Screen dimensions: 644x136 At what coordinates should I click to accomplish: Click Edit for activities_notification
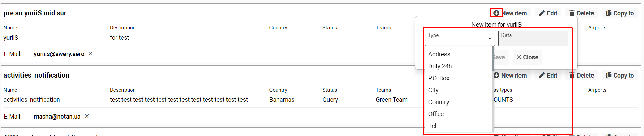pyautogui.click(x=548, y=75)
